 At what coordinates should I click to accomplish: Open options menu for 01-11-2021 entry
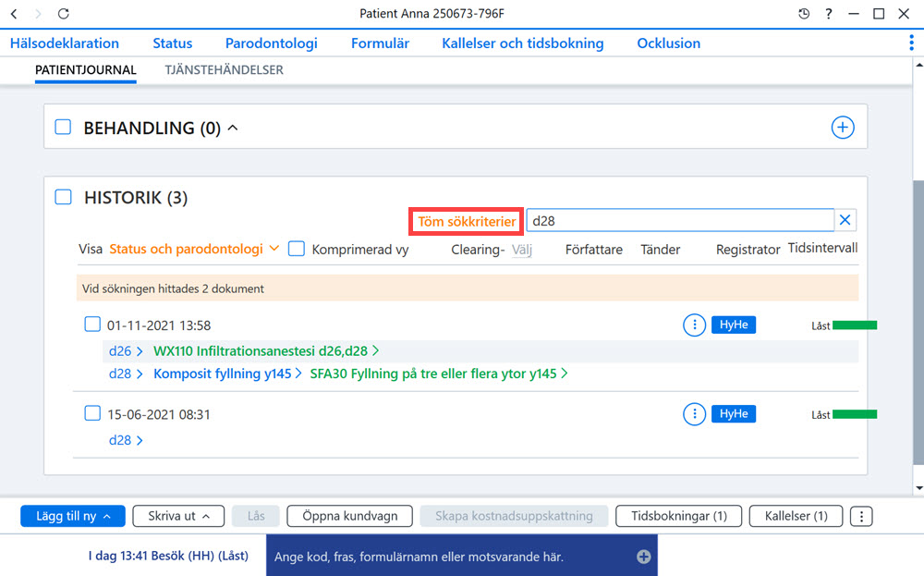click(x=694, y=325)
